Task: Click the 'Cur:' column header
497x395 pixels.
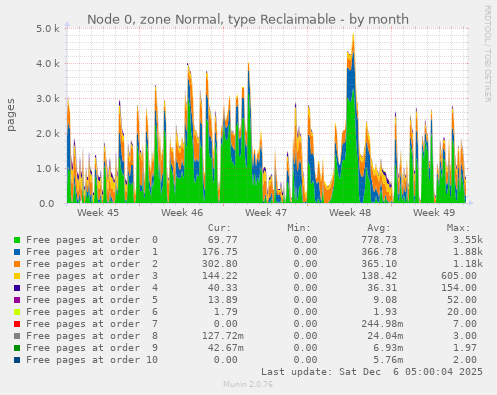Action: 219,228
